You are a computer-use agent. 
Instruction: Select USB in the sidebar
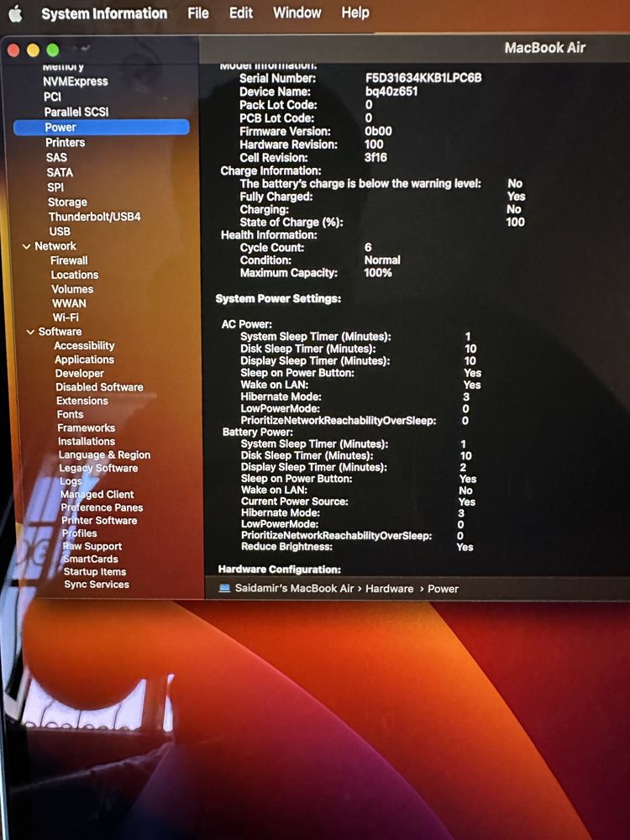click(60, 232)
